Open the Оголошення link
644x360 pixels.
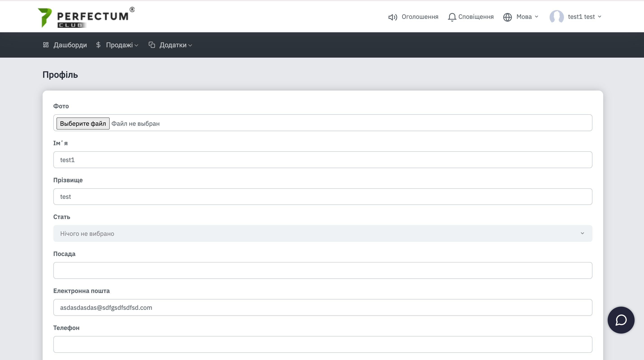(x=420, y=17)
